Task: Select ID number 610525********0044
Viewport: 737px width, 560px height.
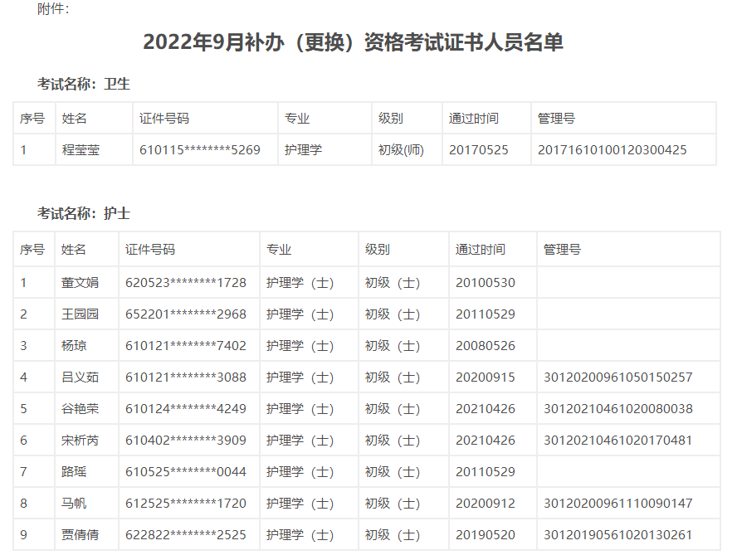Action: point(186,471)
